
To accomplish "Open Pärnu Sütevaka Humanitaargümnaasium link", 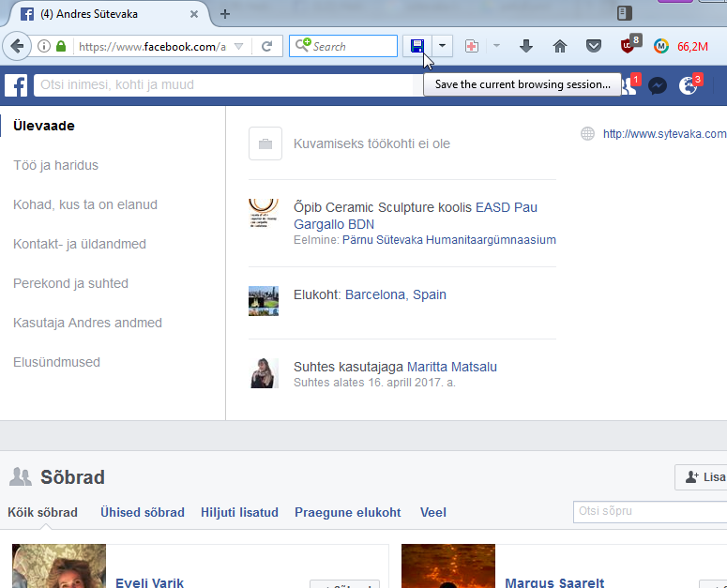I will click(x=448, y=240).
